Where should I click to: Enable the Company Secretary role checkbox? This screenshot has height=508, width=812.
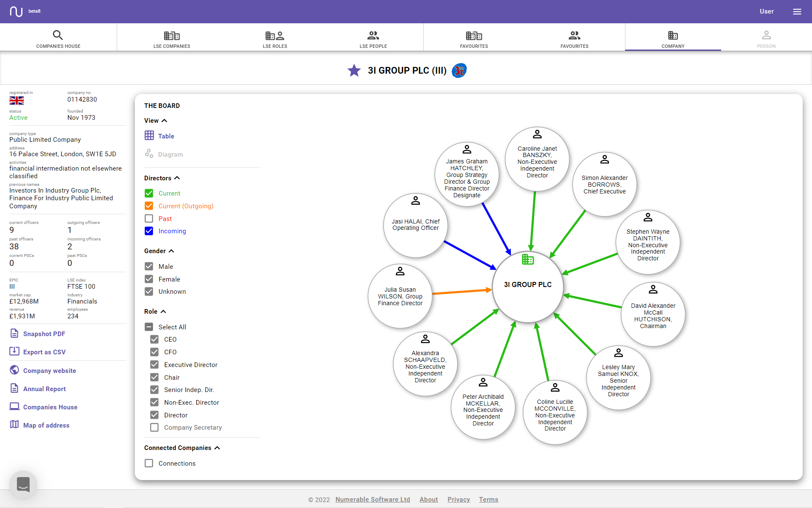pyautogui.click(x=154, y=428)
